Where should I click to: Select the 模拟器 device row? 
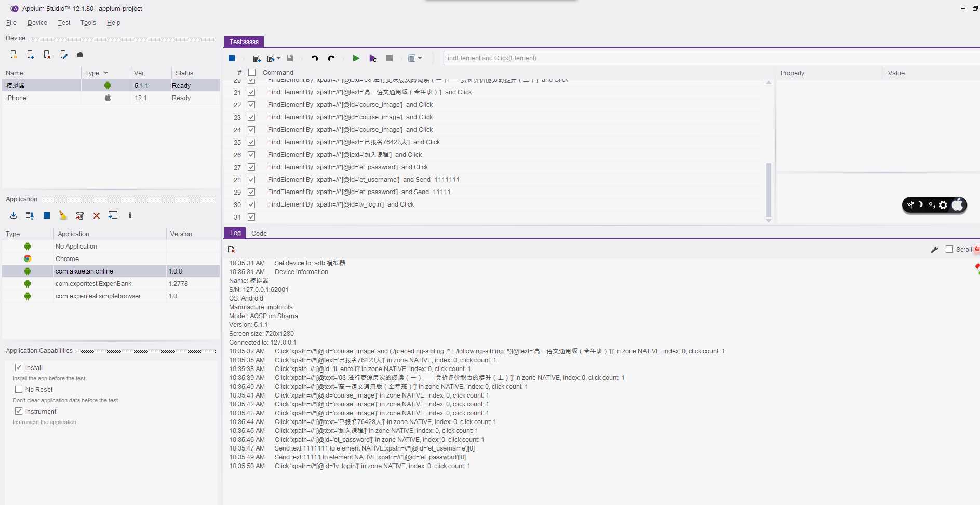coord(111,86)
